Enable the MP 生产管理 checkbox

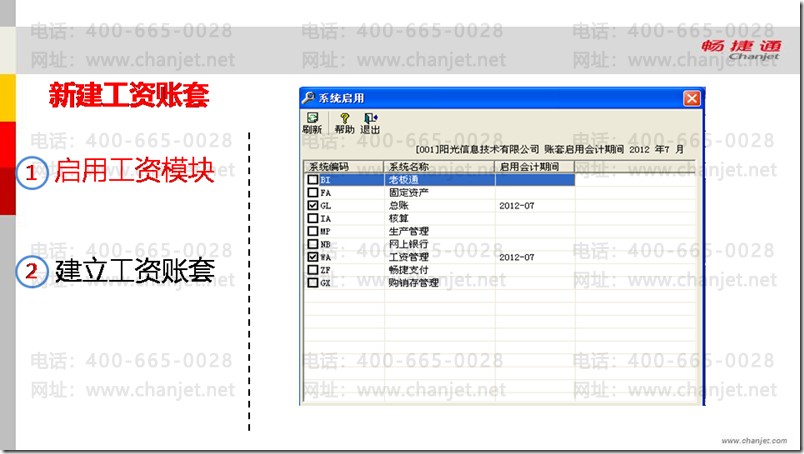point(313,231)
